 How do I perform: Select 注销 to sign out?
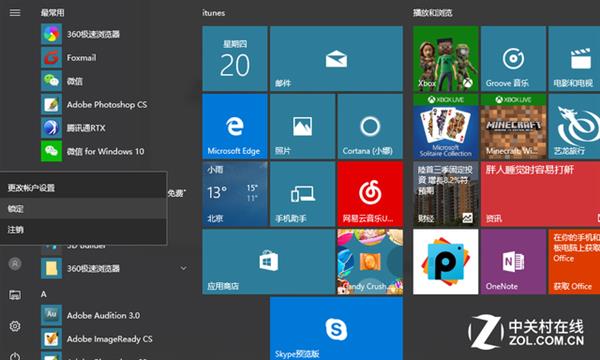(83, 230)
